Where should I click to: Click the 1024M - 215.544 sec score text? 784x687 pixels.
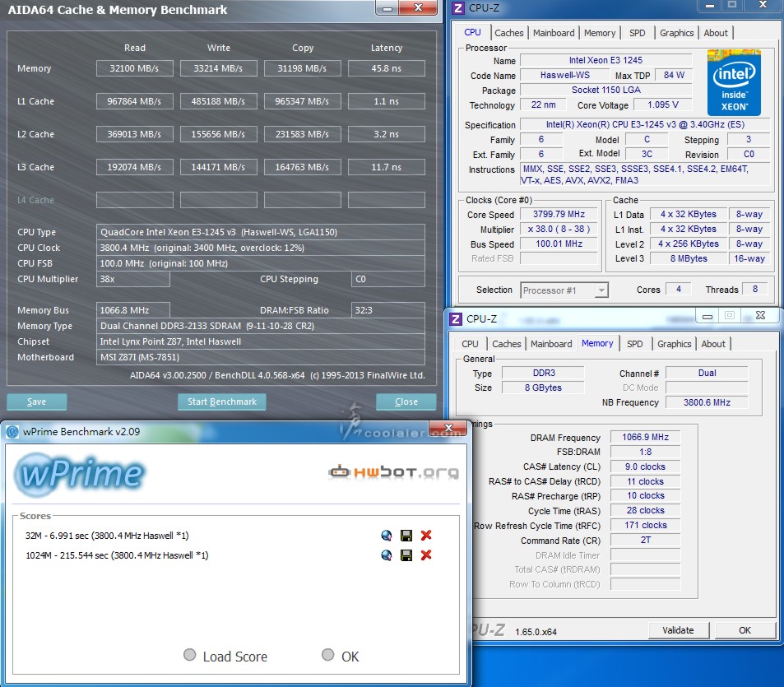(x=117, y=555)
